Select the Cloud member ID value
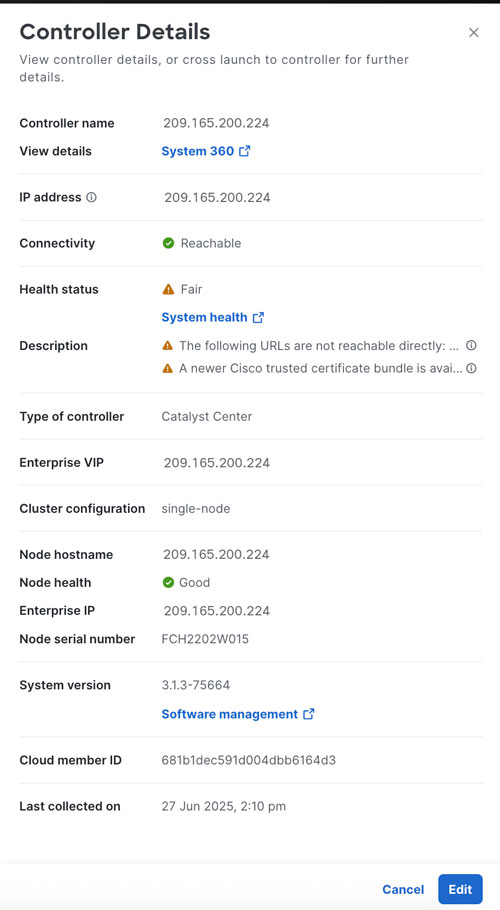This screenshot has height=910, width=500. click(248, 760)
